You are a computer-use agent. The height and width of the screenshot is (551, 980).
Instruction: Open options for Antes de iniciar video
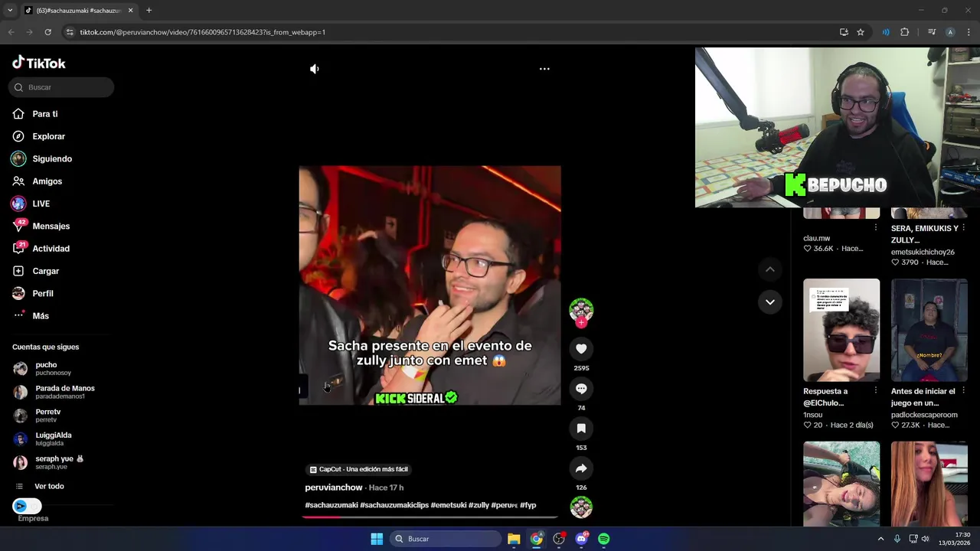pos(964,391)
